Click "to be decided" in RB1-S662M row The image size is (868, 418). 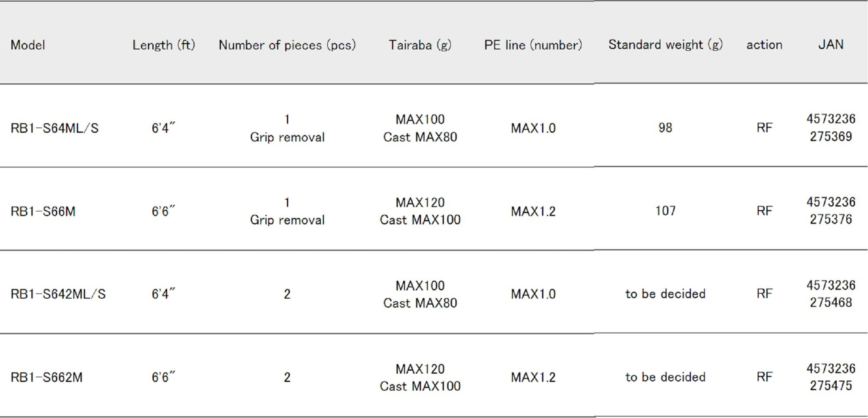(665, 377)
